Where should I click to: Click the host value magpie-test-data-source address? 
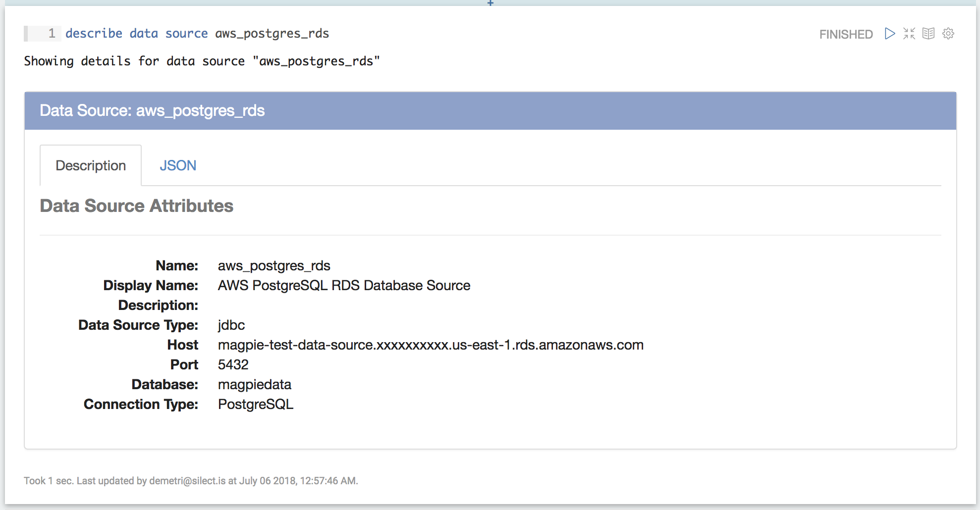(x=431, y=345)
